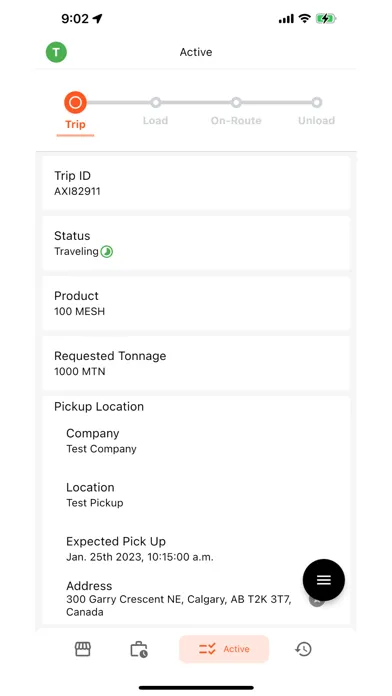Tap the navigation arrow beside the pickup address
Viewport: 392px width, 696px height.
click(316, 600)
